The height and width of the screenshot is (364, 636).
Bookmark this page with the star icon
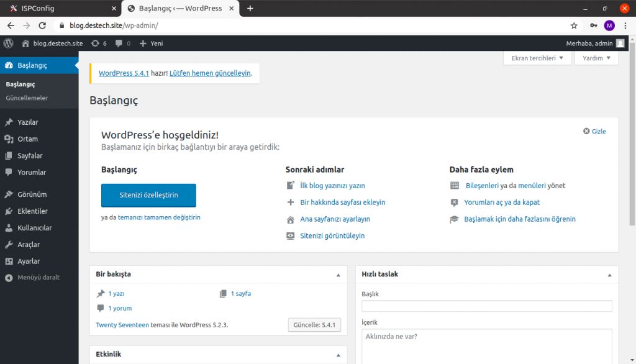(574, 25)
